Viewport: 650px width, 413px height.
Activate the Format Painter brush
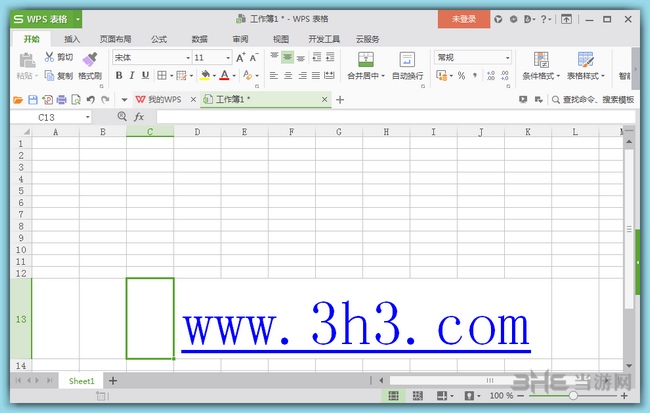(x=90, y=59)
